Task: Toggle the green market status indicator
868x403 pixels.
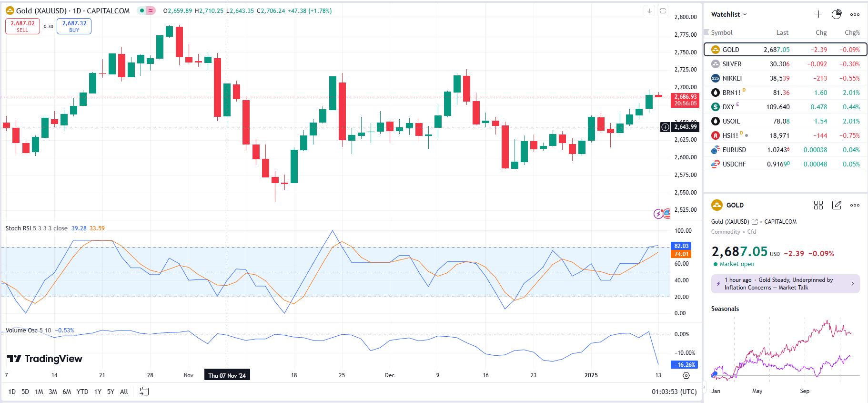Action: pos(142,10)
